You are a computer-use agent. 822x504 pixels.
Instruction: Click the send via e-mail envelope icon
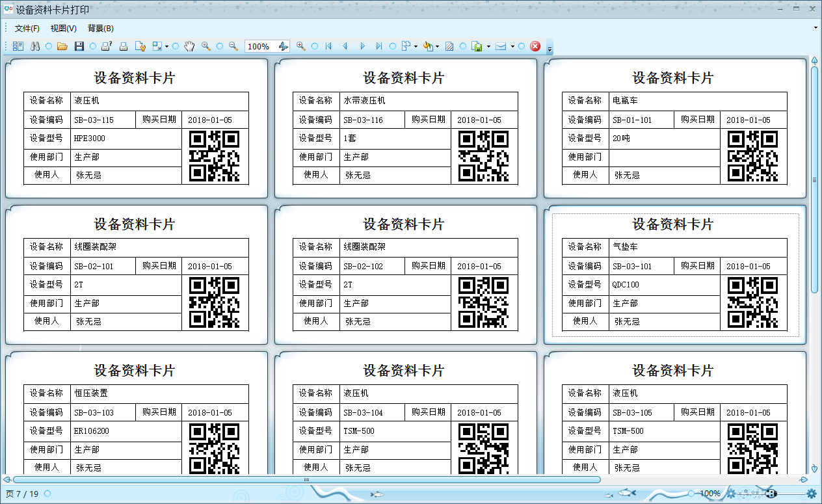tap(501, 46)
